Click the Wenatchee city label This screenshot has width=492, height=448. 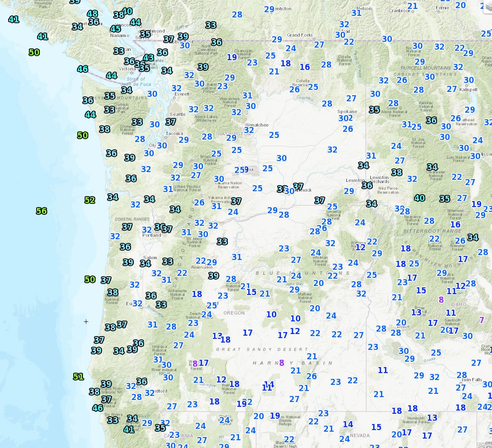point(257,125)
